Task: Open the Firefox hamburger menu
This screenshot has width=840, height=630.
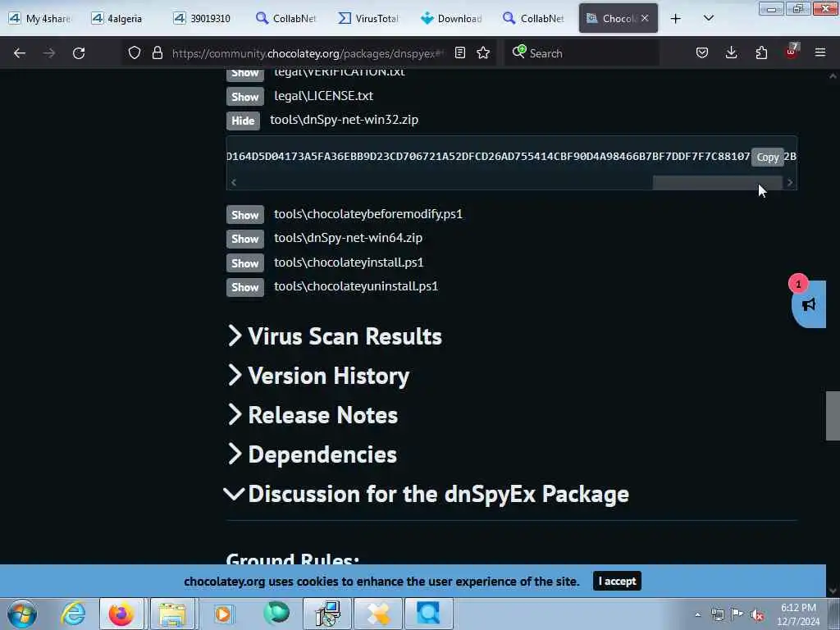Action: pos(820,52)
